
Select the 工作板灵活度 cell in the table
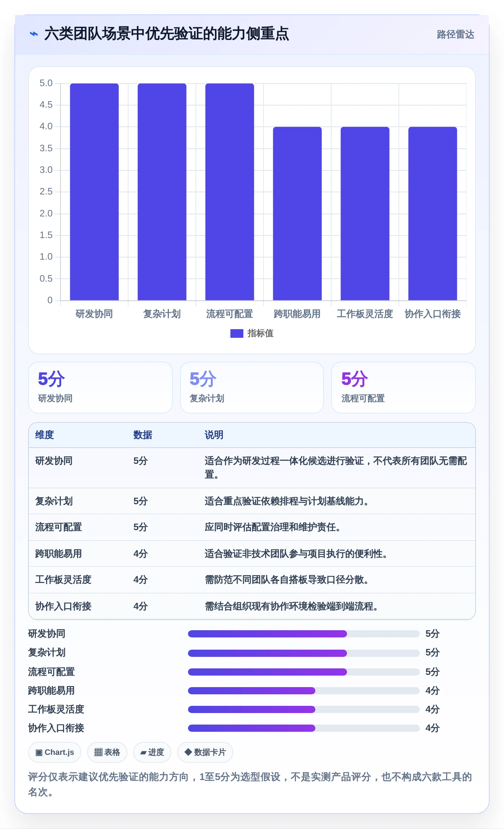(63, 580)
